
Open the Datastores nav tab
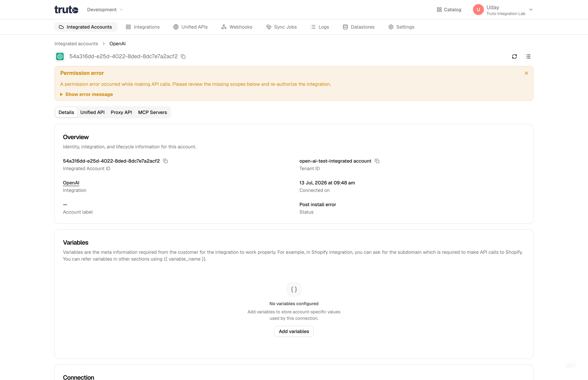(359, 27)
